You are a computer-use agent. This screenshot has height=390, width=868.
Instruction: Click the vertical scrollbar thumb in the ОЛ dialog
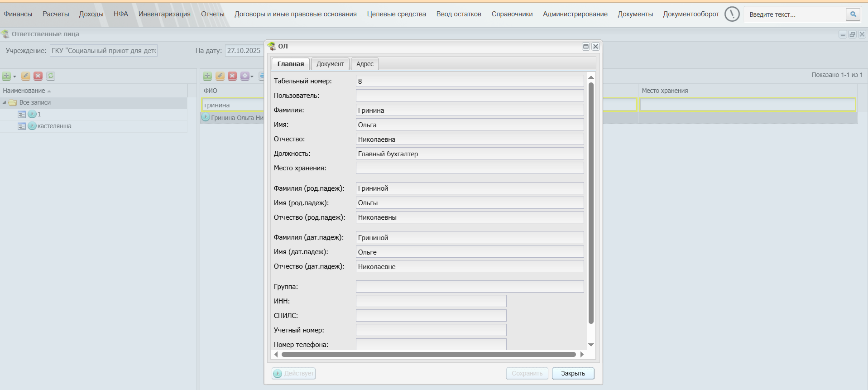(591, 203)
